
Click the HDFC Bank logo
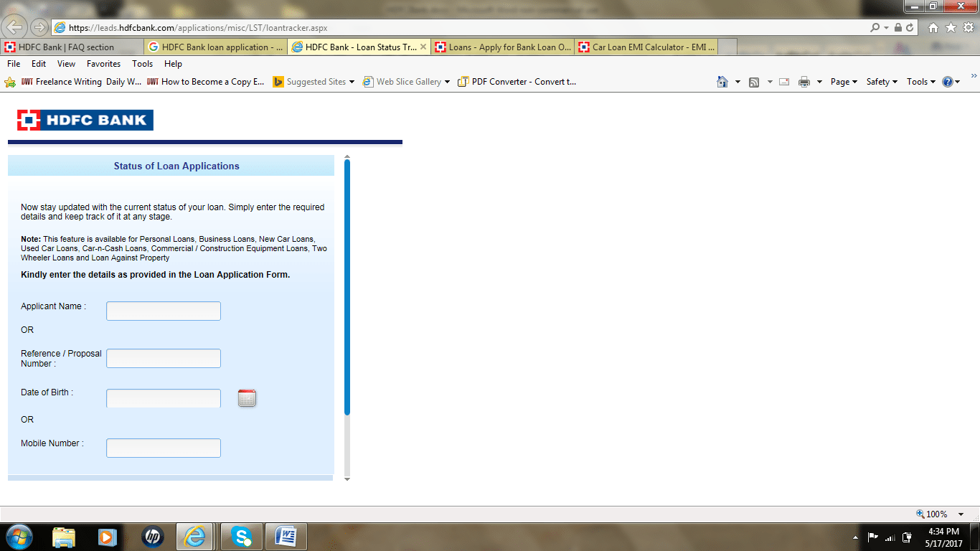(x=85, y=120)
